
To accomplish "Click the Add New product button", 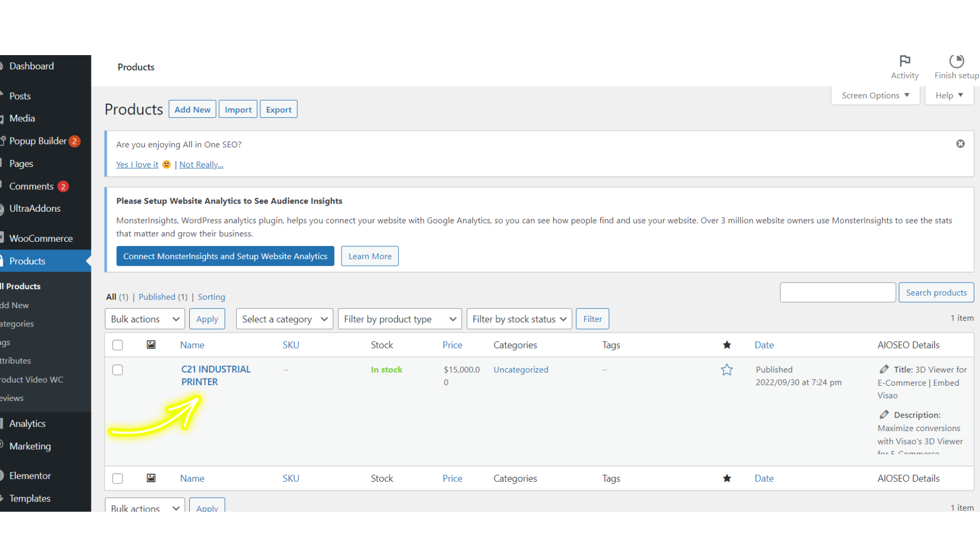I will click(192, 109).
